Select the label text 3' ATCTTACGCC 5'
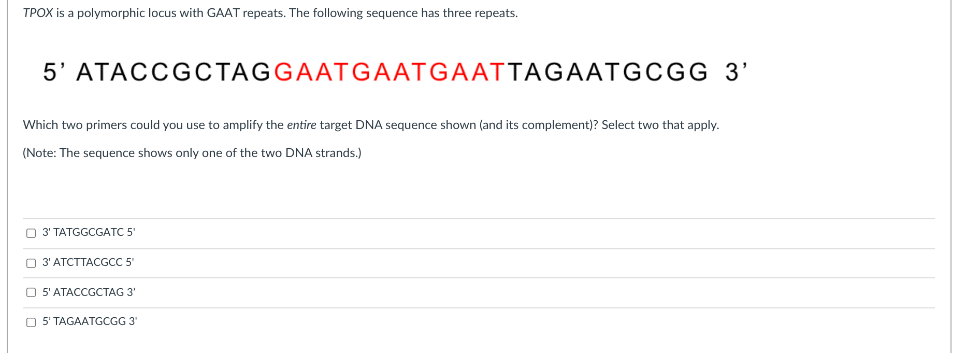The image size is (980, 353). [88, 262]
